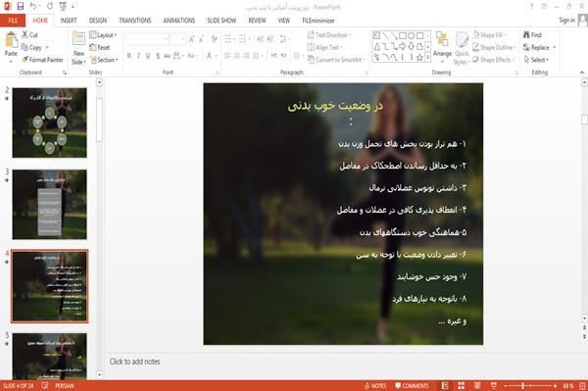588x391 pixels.
Task: Click the Undo arrow icon
Action: pyautogui.click(x=33, y=6)
